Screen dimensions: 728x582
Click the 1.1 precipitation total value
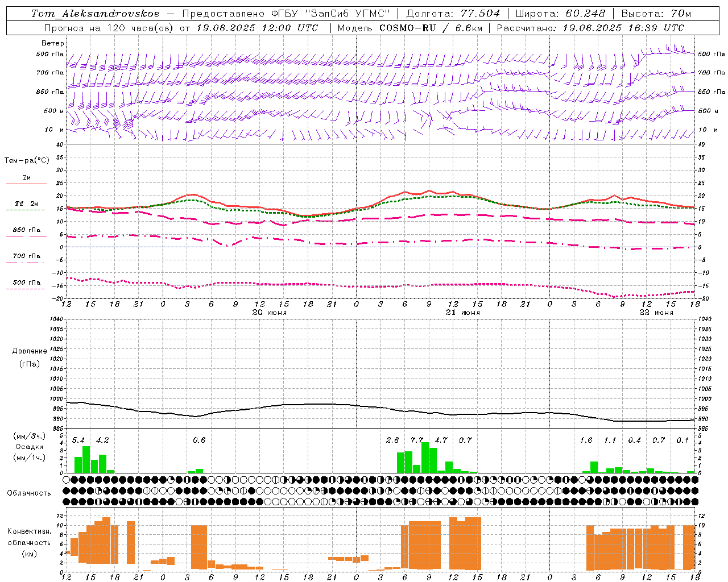pyautogui.click(x=610, y=440)
